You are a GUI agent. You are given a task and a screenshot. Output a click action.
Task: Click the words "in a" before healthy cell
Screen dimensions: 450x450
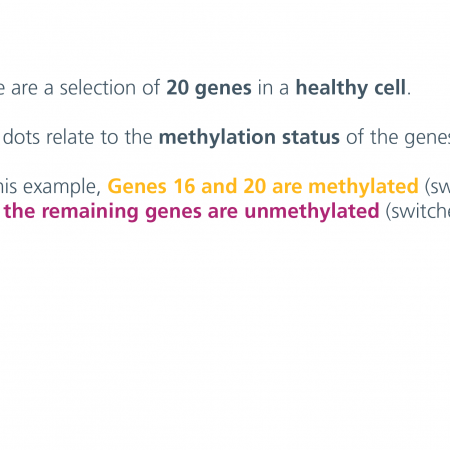coord(273,88)
